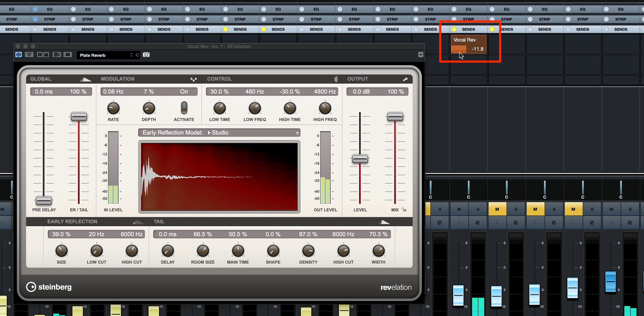
Task: Click the DELAY knob in Tail section
Action: [x=168, y=251]
